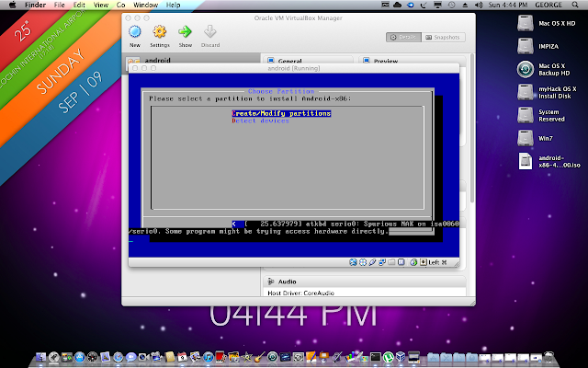The width and height of the screenshot is (588, 368).
Task: Open the Help menu
Action: point(173,5)
